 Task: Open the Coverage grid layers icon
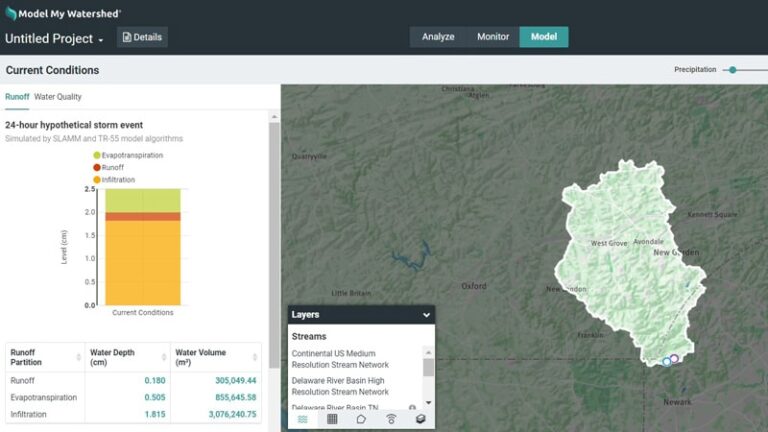pyautogui.click(x=332, y=419)
